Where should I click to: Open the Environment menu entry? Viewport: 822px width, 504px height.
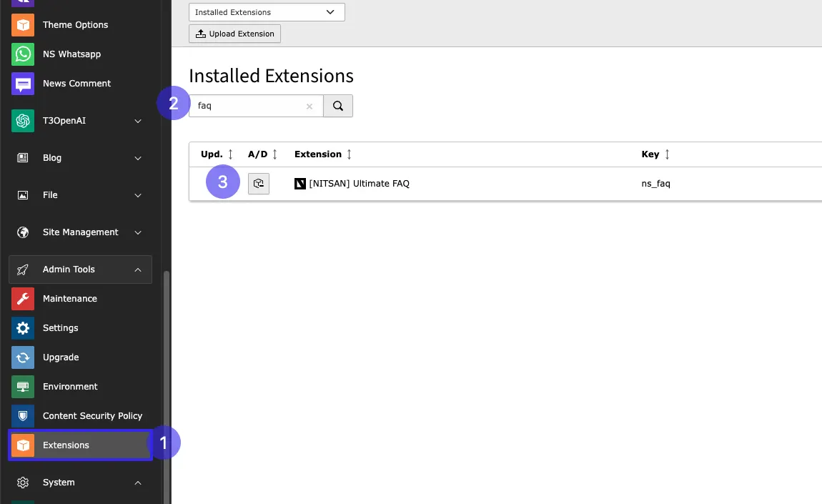[70, 387]
